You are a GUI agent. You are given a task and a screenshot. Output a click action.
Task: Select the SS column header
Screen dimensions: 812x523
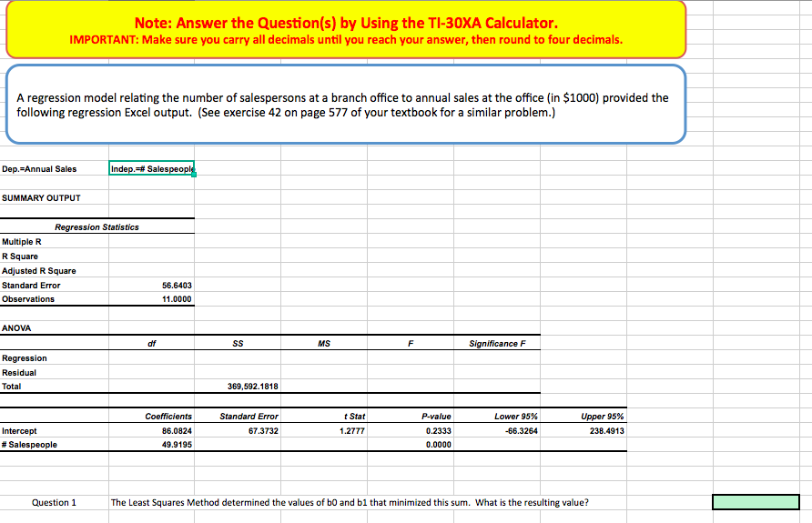238,344
